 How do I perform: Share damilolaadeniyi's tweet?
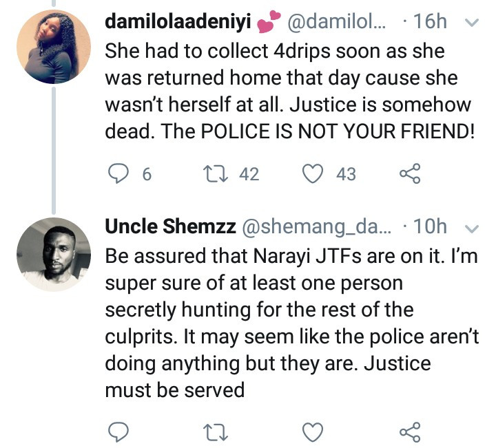409,174
